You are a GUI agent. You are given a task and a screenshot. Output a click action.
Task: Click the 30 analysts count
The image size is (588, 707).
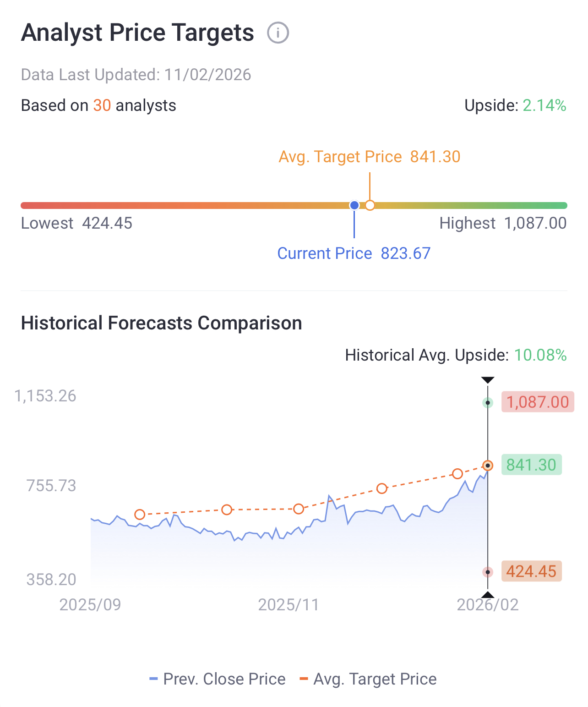click(102, 105)
